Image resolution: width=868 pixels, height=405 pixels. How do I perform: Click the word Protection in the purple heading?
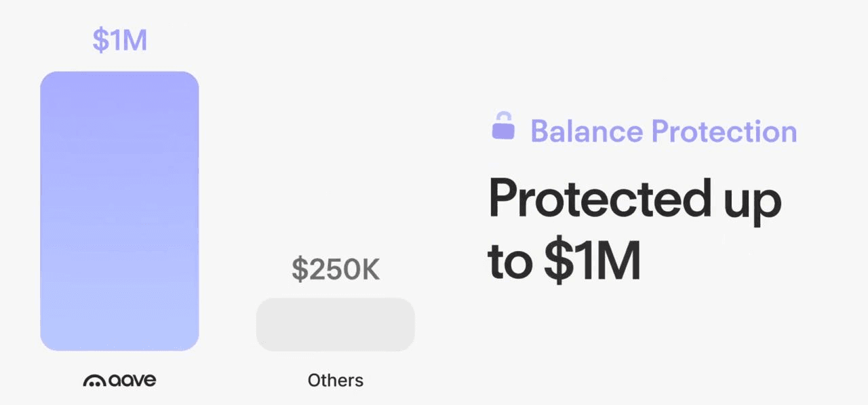(724, 131)
